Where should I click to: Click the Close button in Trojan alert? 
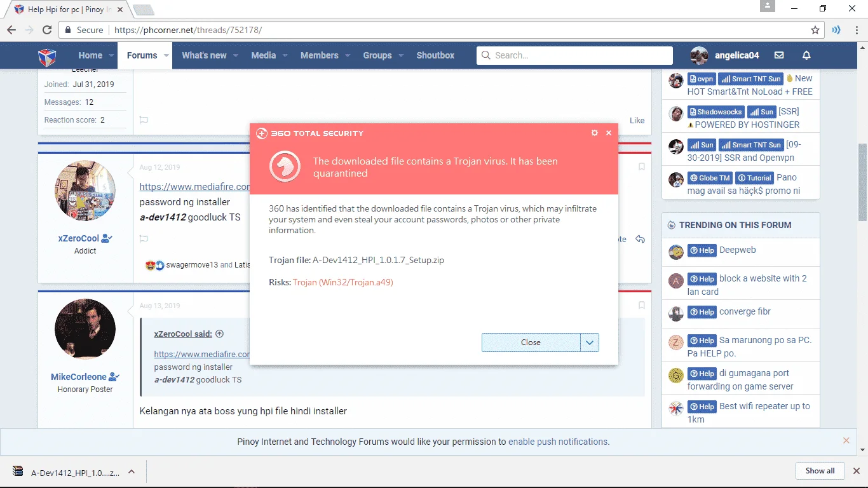pyautogui.click(x=531, y=342)
